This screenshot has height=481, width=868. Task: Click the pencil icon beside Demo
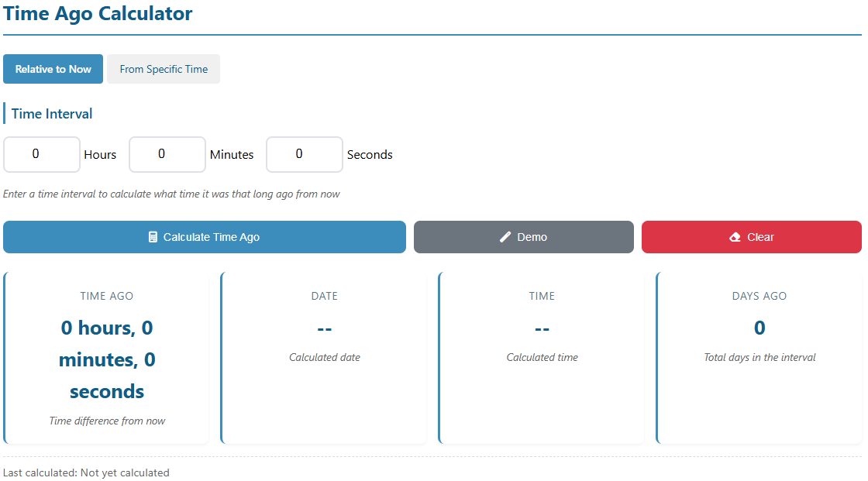505,237
